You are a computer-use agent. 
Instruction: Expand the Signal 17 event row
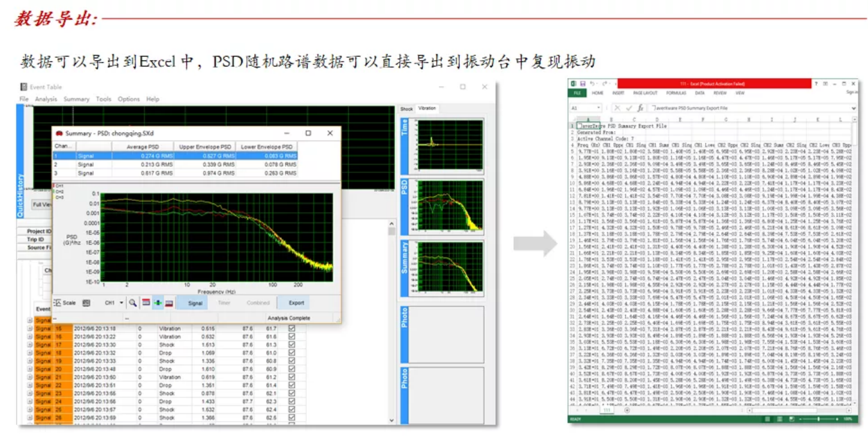pyautogui.click(x=29, y=345)
